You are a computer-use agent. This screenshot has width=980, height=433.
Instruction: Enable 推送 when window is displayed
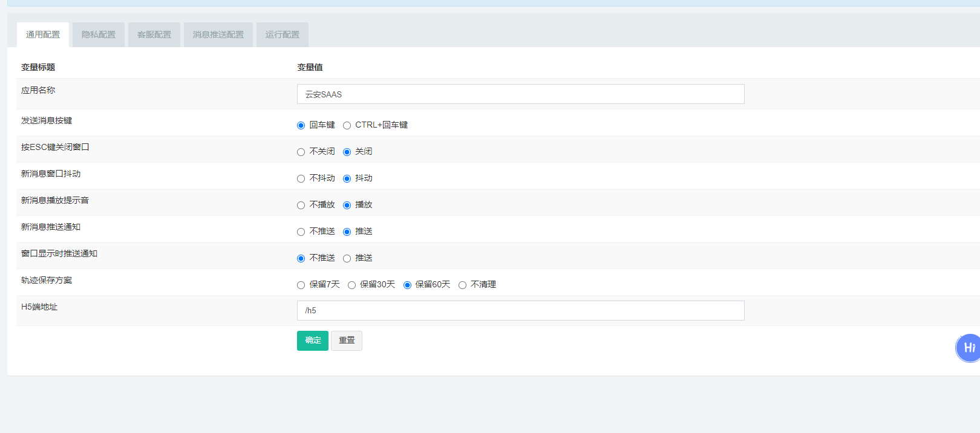pos(347,258)
